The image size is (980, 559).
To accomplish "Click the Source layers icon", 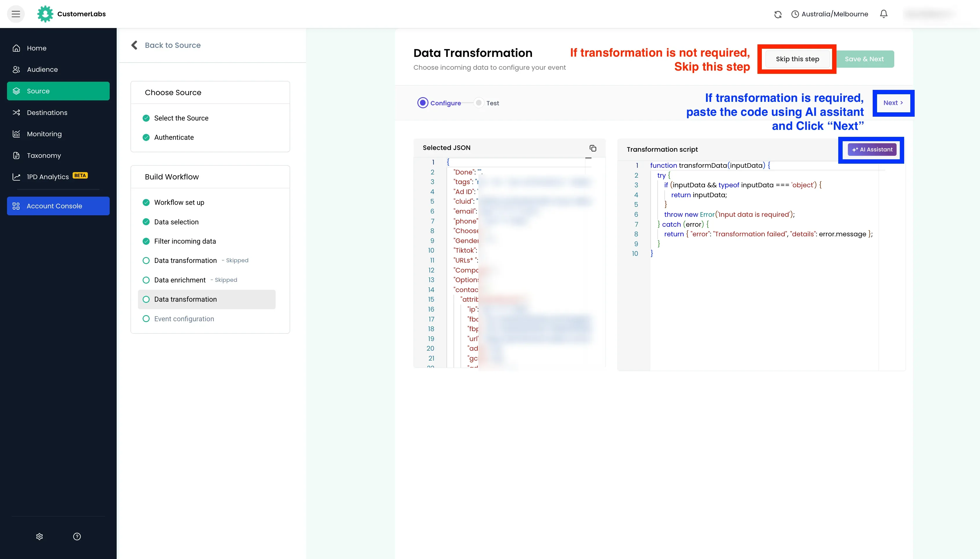I will click(16, 91).
